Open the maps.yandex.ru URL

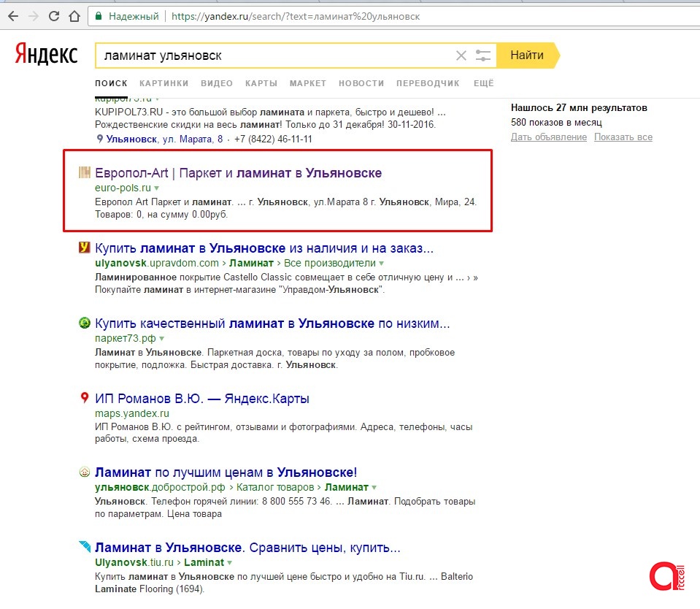131,413
